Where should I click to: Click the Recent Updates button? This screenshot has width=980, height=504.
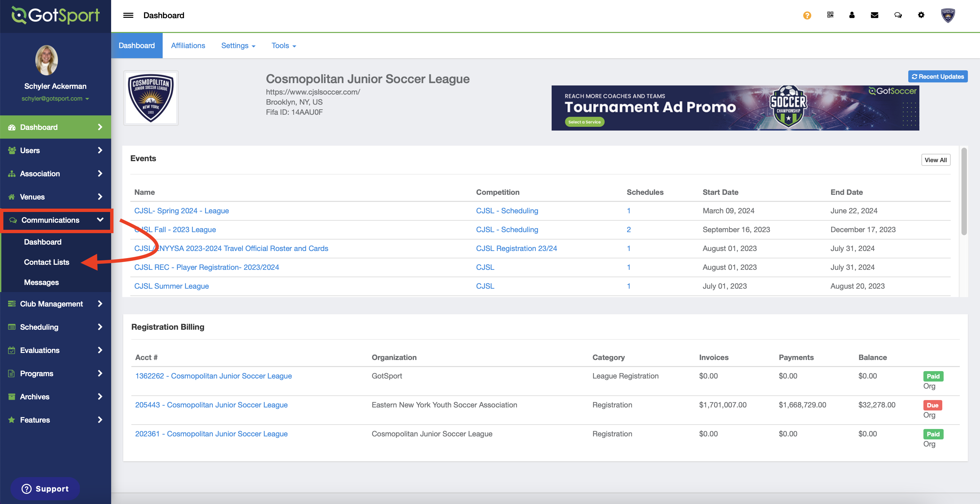(x=937, y=76)
